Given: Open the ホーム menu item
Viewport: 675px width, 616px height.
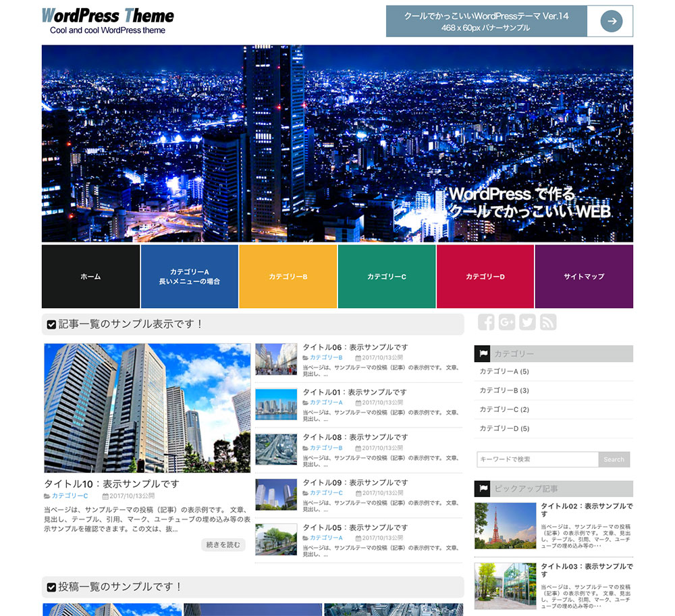Looking at the screenshot, I should (x=91, y=276).
